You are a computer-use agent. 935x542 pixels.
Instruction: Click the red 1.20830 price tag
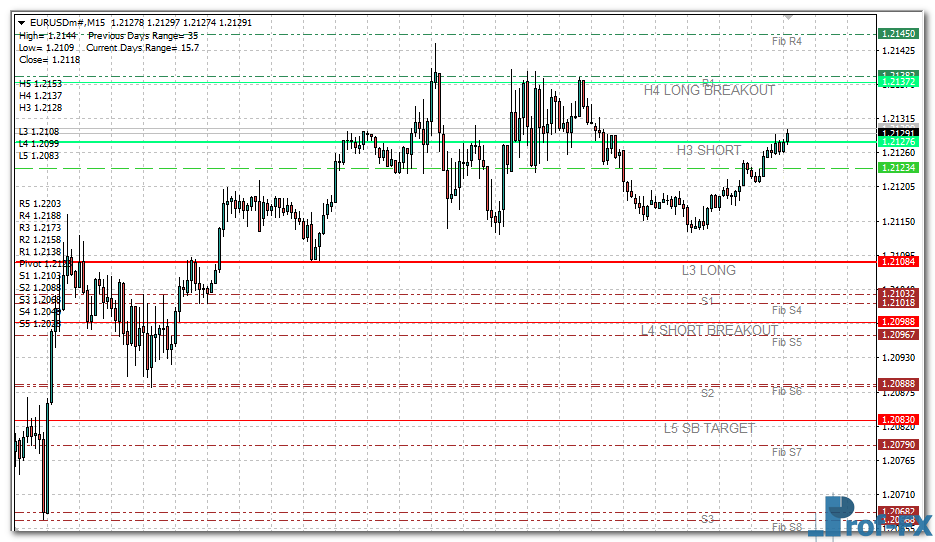[x=897, y=420]
